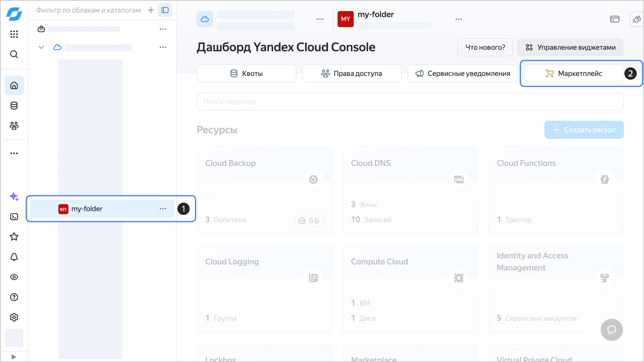This screenshot has width=644, height=362.
Task: Open the "Сервисные уведомления" tab
Action: tap(463, 73)
